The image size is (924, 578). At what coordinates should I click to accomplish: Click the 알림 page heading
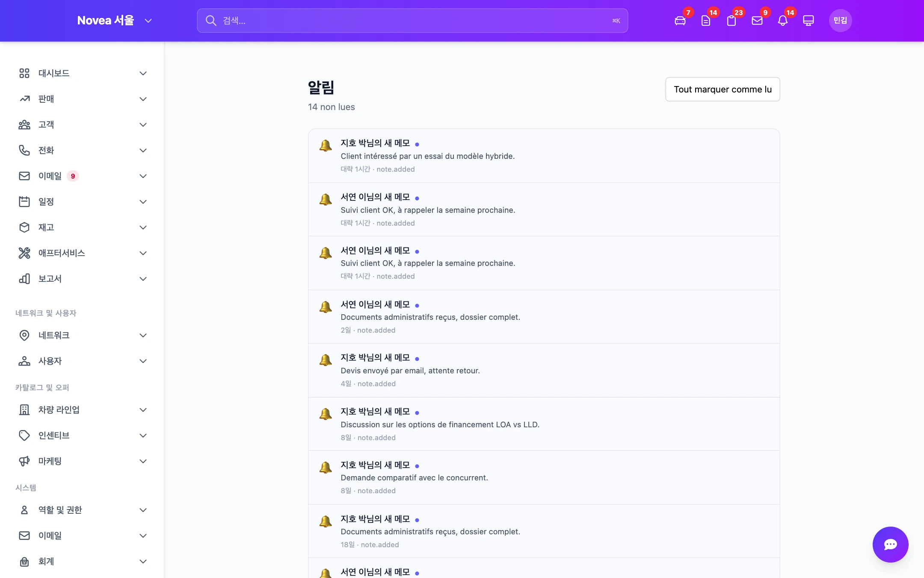tap(321, 88)
